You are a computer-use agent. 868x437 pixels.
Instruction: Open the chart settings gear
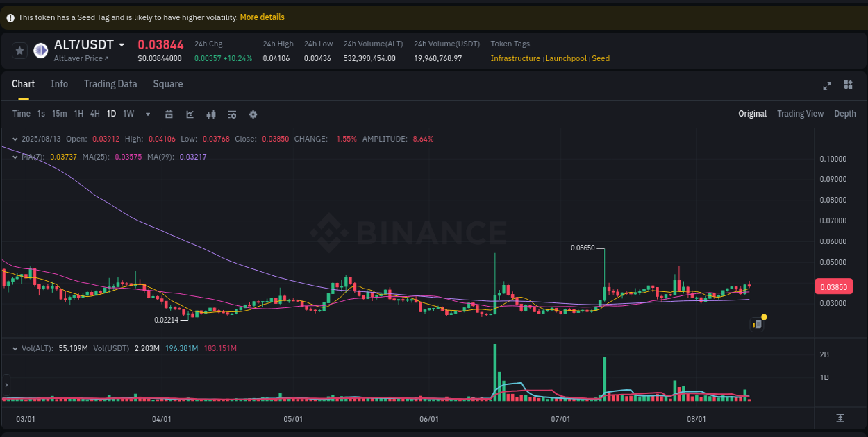(253, 113)
